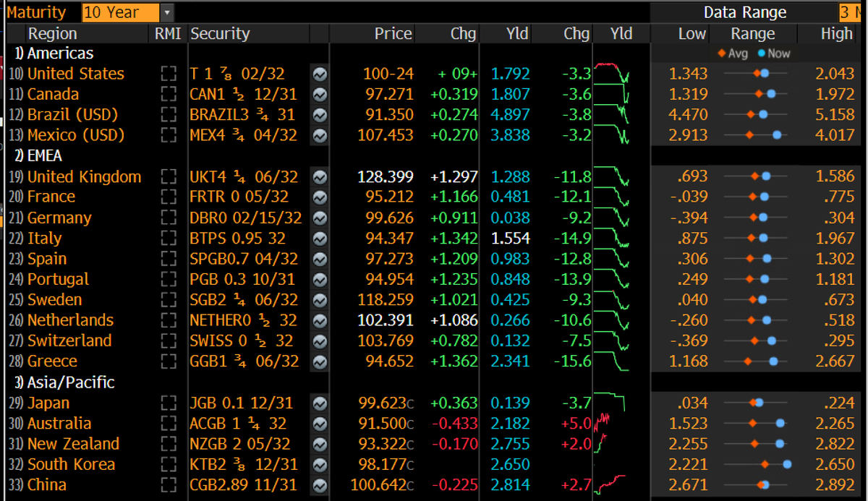This screenshot has height=501, width=868.
Task: Tick RMI checkbox for United States
Action: click(169, 74)
